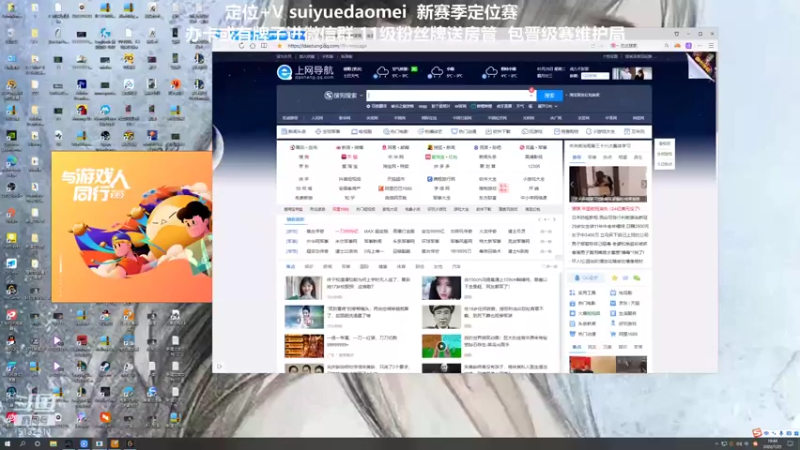The width and height of the screenshot is (800, 450).
Task: Open the reader mode book icon in address bar
Action: [x=264, y=46]
